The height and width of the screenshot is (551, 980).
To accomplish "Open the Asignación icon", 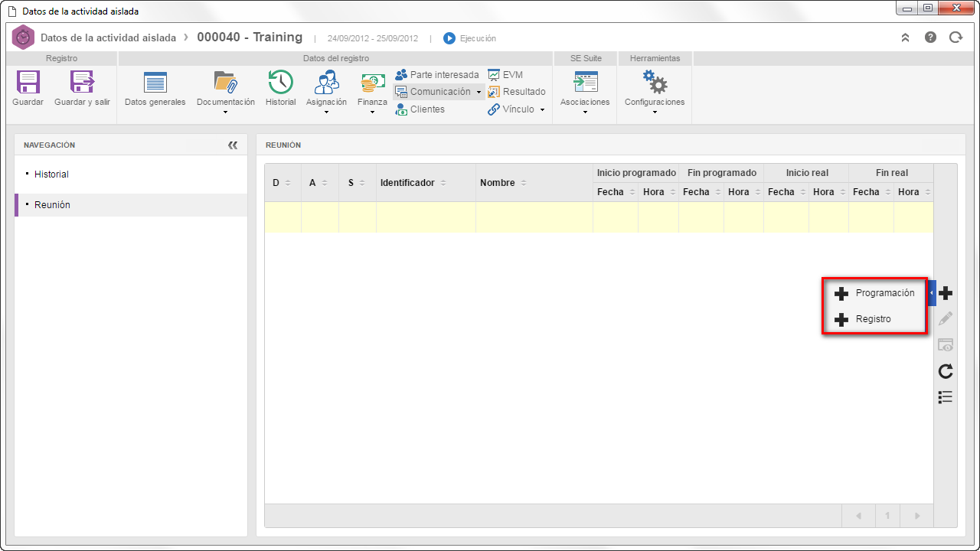I will tap(327, 82).
